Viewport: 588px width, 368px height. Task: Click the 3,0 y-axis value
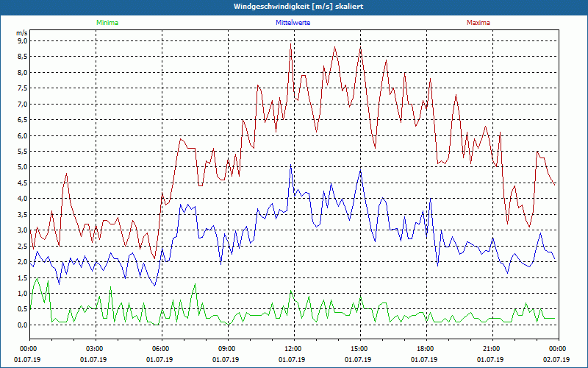coord(22,230)
